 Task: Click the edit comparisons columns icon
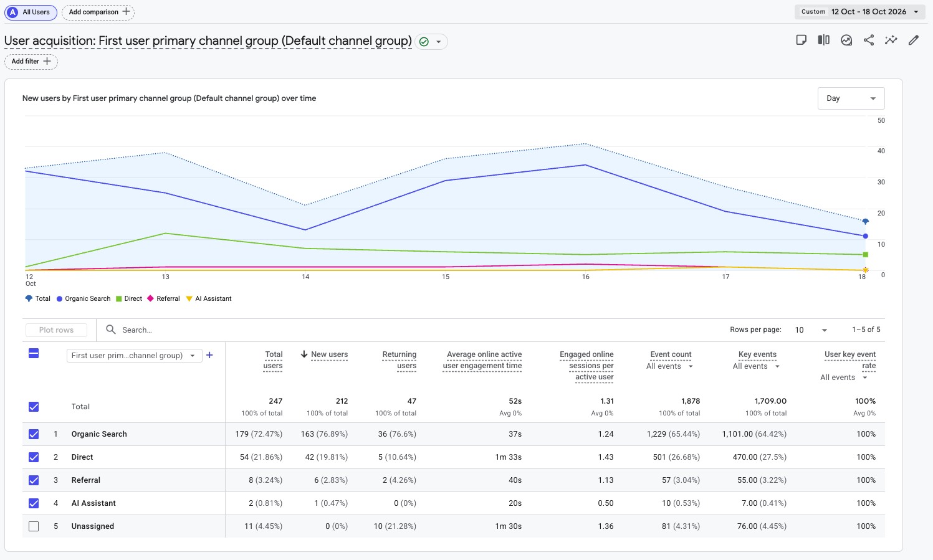coord(824,40)
